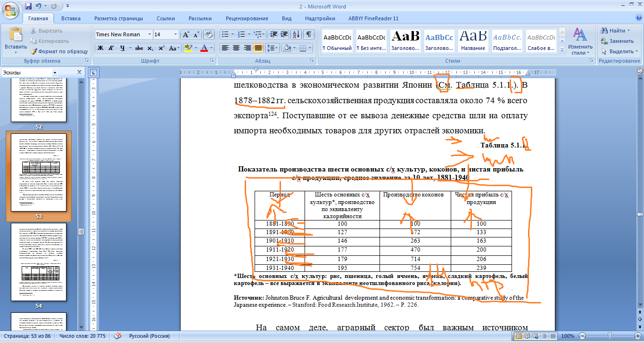
Task: Sort text alphabetically
Action: pyautogui.click(x=296, y=34)
